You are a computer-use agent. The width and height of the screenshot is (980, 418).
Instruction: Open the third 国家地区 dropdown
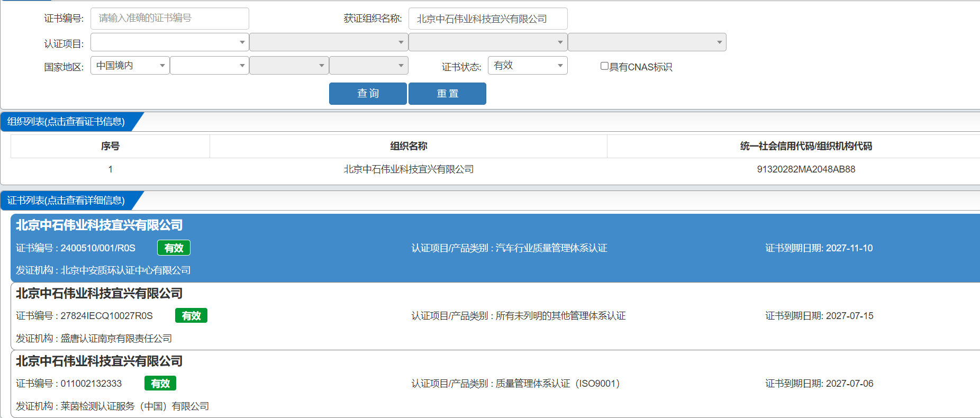coord(289,66)
